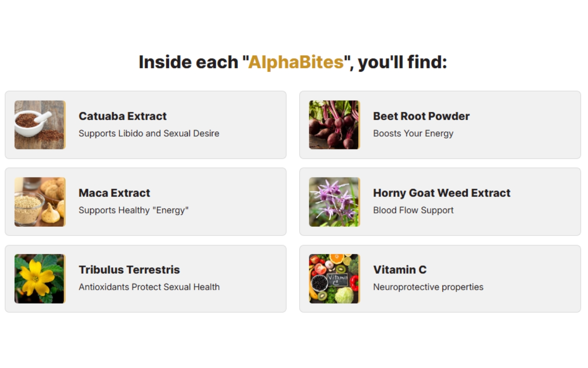588x368 pixels.
Task: Click the Beet Root Powder image
Action: (334, 125)
